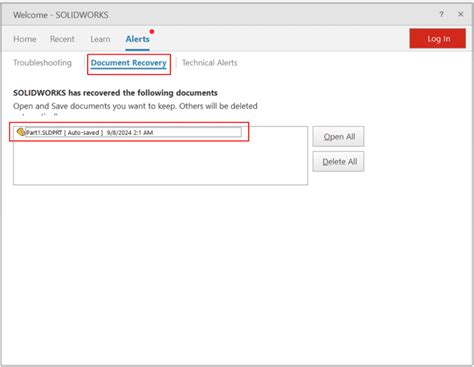474x367 pixels.
Task: Open help with the question mark icon
Action: [441, 14]
